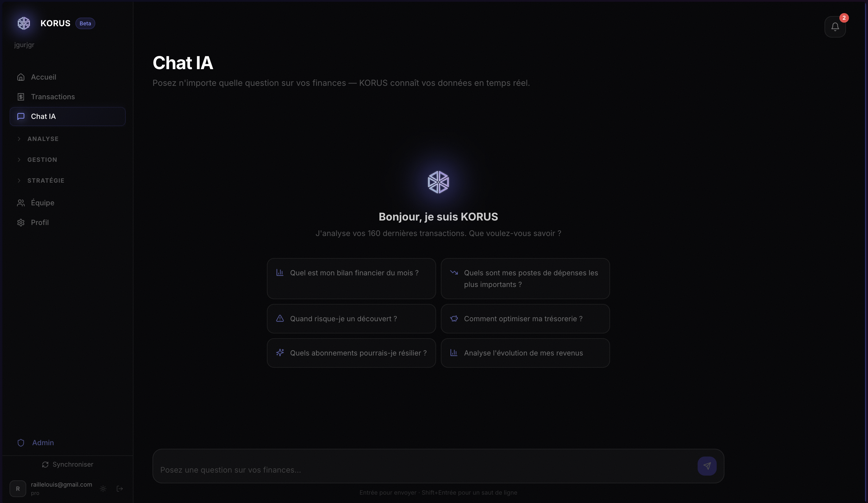This screenshot has height=503, width=868.
Task: Click the Synchroniser button
Action: (68, 464)
